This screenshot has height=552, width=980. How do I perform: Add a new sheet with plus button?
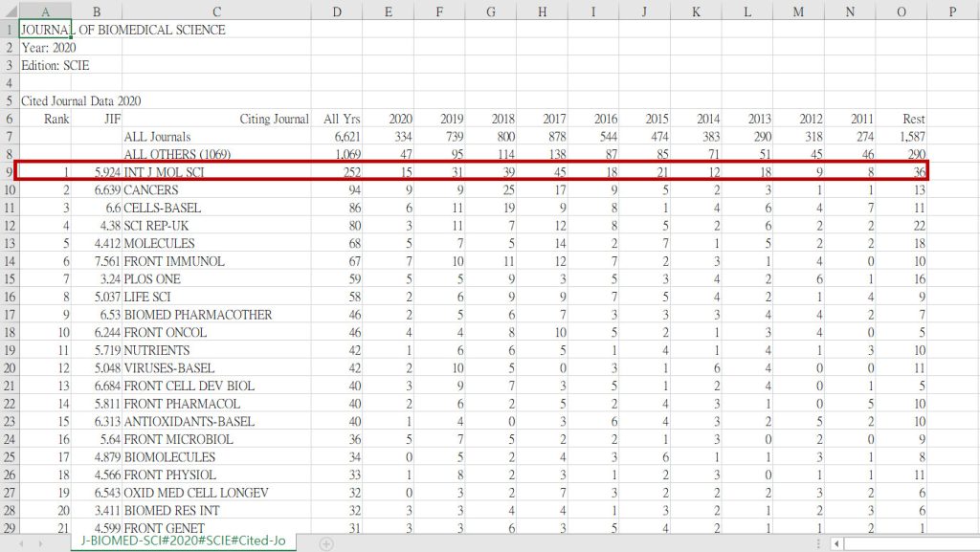[x=326, y=544]
